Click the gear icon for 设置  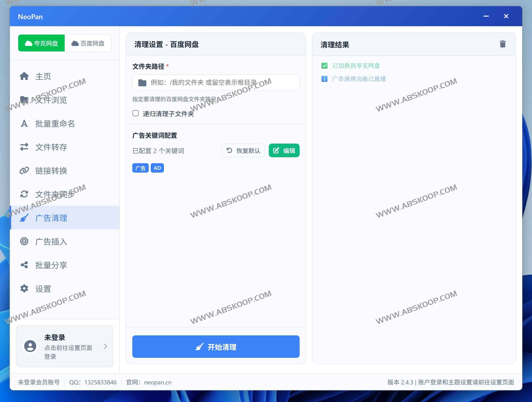pyautogui.click(x=24, y=288)
